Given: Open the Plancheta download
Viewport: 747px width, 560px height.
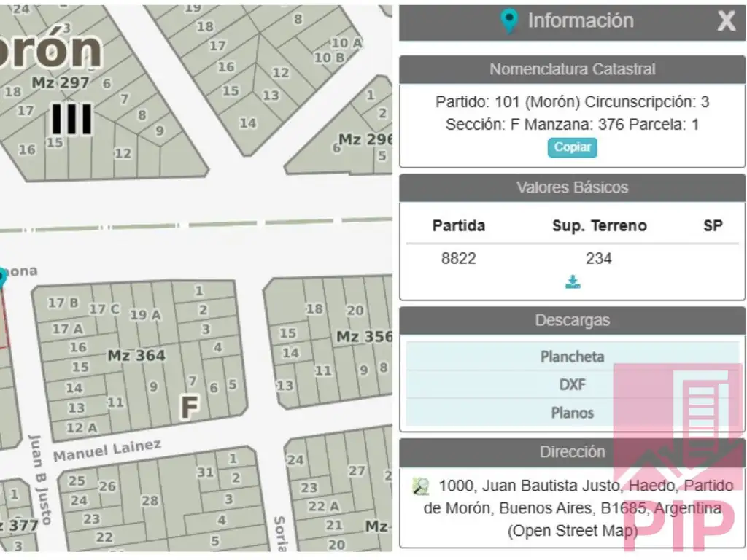Looking at the screenshot, I should [x=572, y=357].
